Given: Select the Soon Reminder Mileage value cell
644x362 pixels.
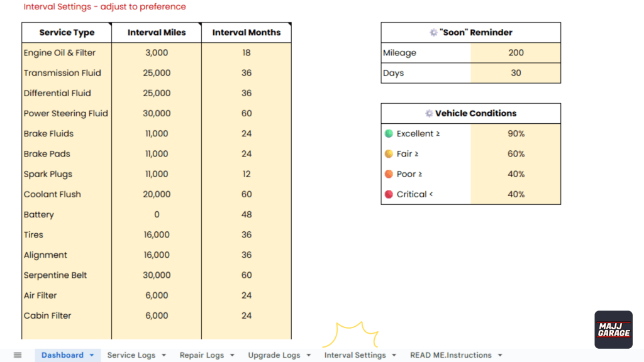Looking at the screenshot, I should [516, 53].
